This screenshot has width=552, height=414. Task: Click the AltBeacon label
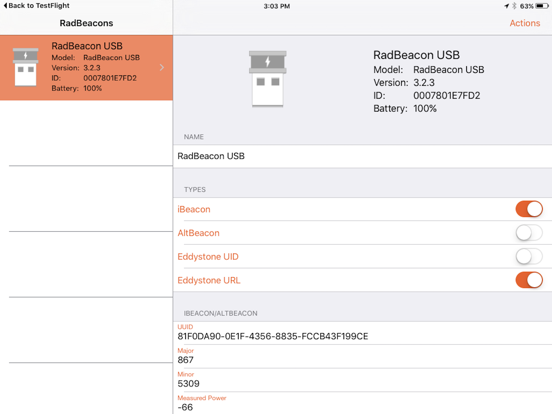pyautogui.click(x=198, y=233)
